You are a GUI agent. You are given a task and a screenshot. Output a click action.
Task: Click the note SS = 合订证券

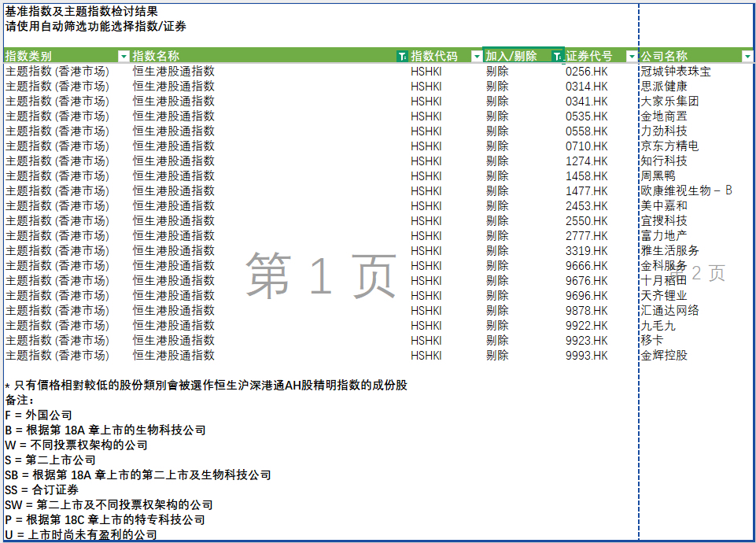pos(42,490)
